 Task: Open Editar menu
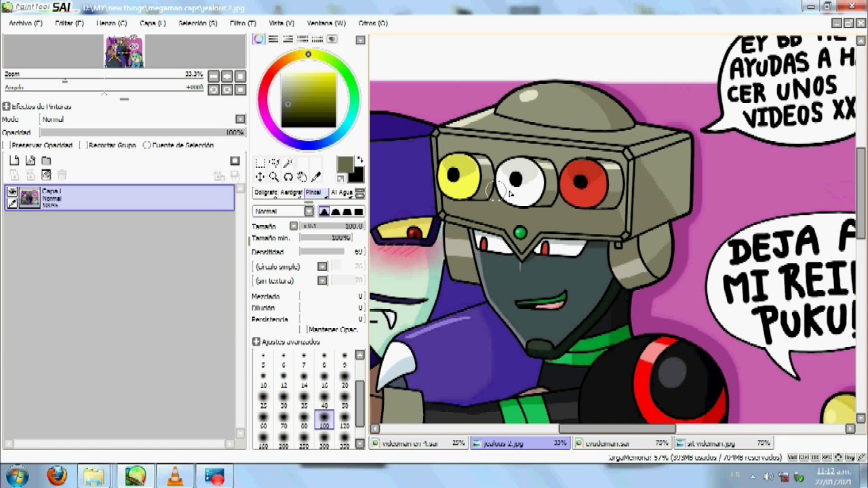coord(69,23)
